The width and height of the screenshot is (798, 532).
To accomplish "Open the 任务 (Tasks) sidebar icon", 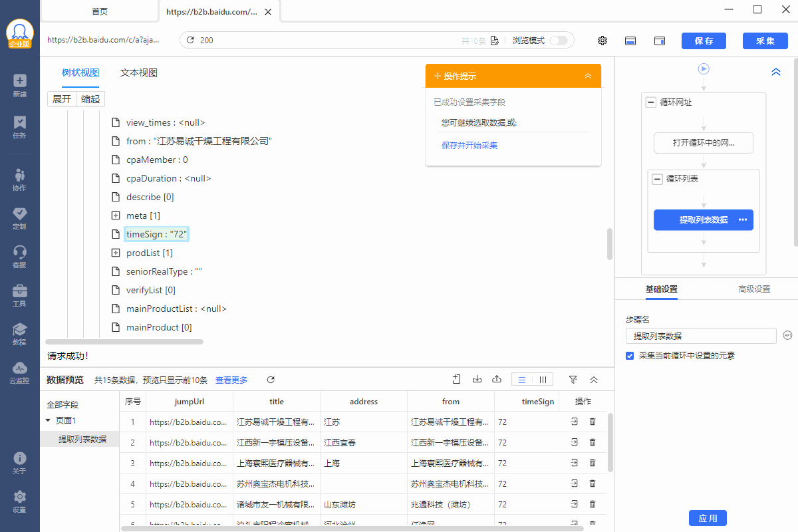I will tap(19, 127).
